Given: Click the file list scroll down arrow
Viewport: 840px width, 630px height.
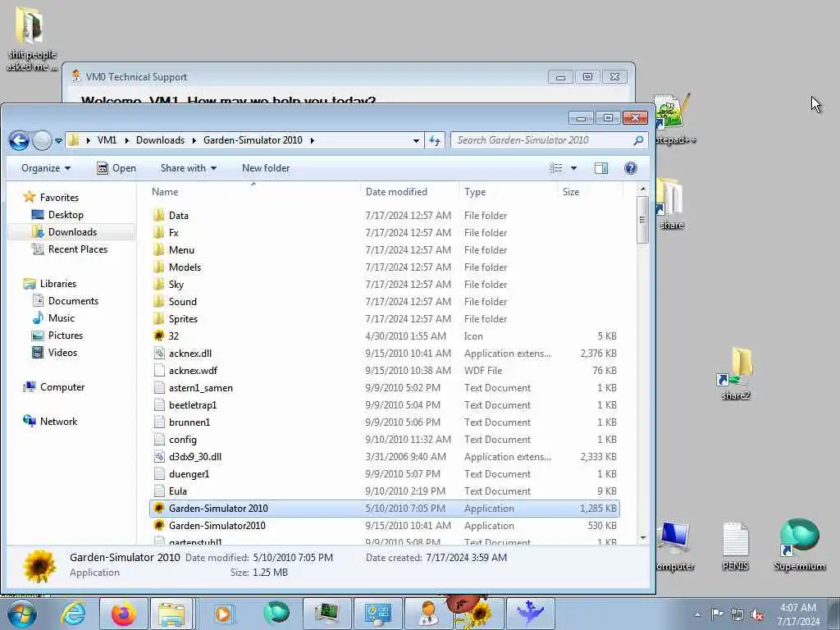Looking at the screenshot, I should click(643, 538).
